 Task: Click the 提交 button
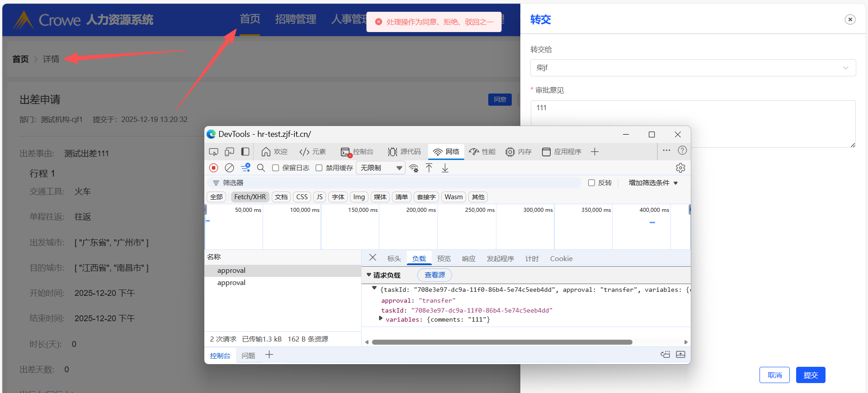click(x=810, y=375)
